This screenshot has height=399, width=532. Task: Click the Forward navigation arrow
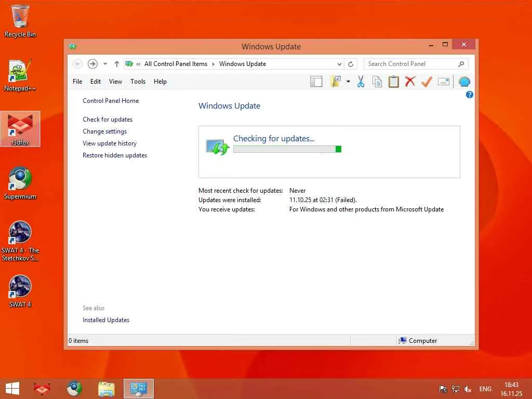pos(92,64)
